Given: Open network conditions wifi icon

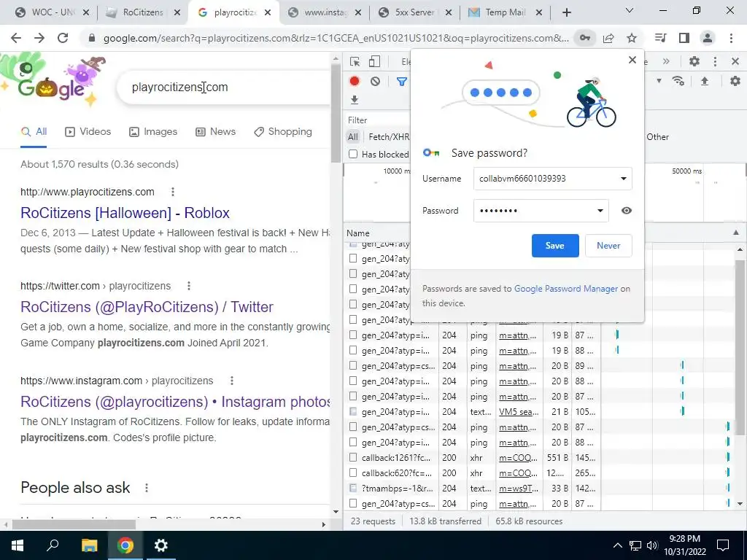Looking at the screenshot, I should click(x=678, y=82).
